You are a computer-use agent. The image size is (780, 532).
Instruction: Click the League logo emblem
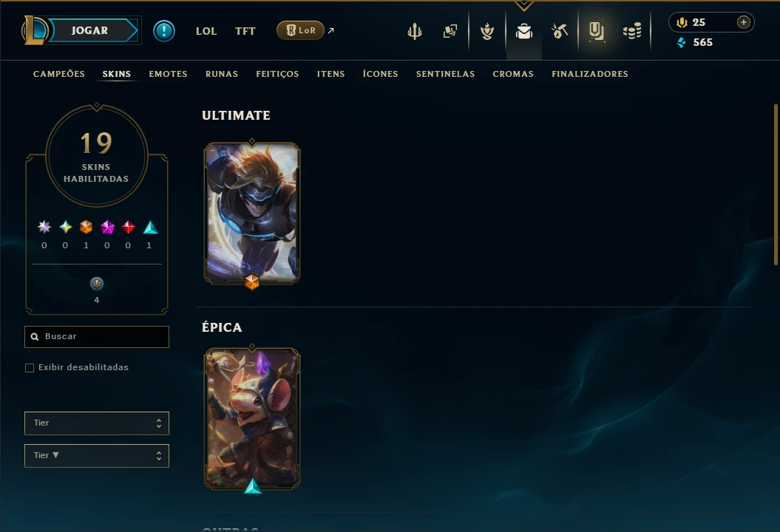pos(34,30)
